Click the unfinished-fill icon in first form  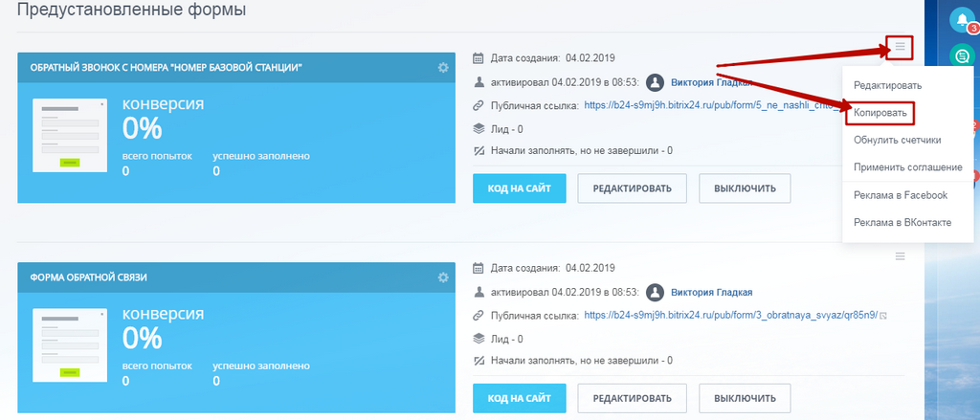coord(479,150)
